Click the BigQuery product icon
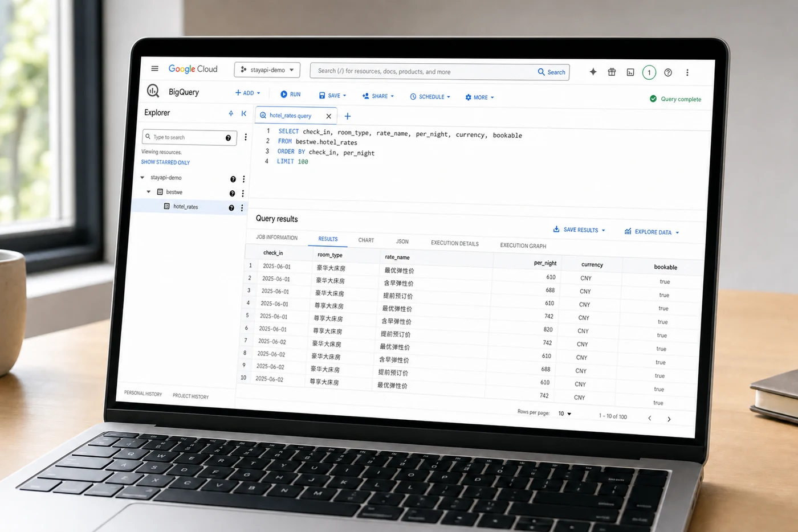Viewport: 798px width, 532px height. click(x=153, y=91)
